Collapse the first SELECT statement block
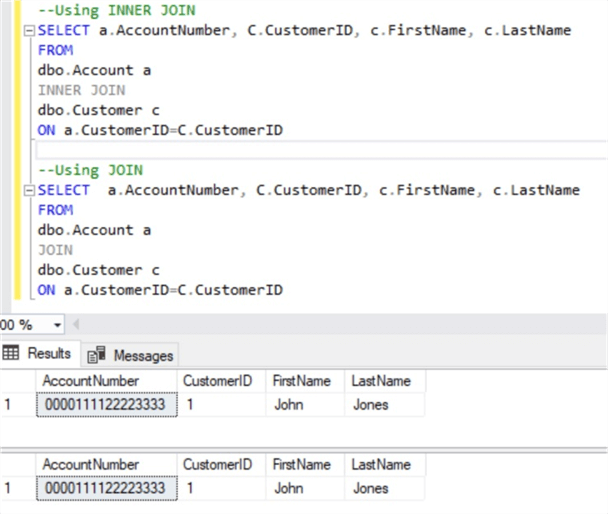The image size is (608, 514). point(29,31)
